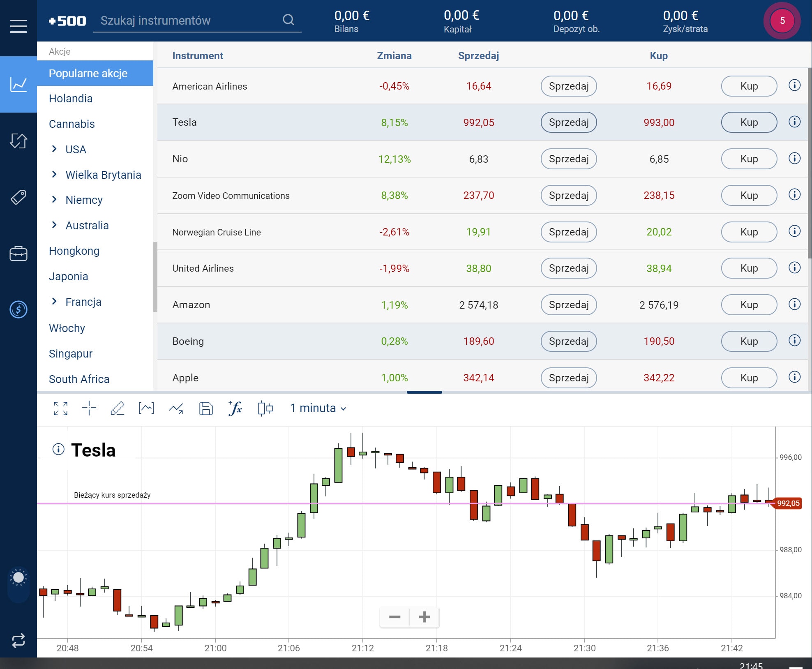
Task: Zoom in chart with plus button
Action: coord(424,617)
